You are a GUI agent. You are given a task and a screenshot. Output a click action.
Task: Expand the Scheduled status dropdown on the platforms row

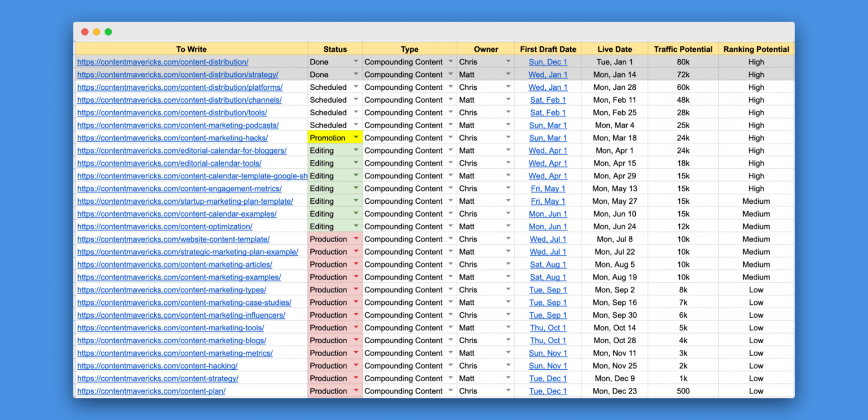(x=356, y=87)
